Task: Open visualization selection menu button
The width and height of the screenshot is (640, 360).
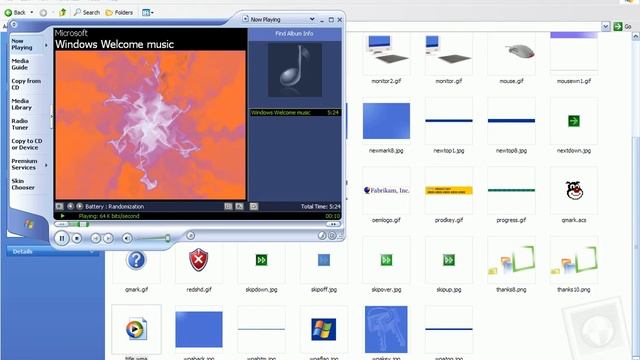Action: pos(59,207)
